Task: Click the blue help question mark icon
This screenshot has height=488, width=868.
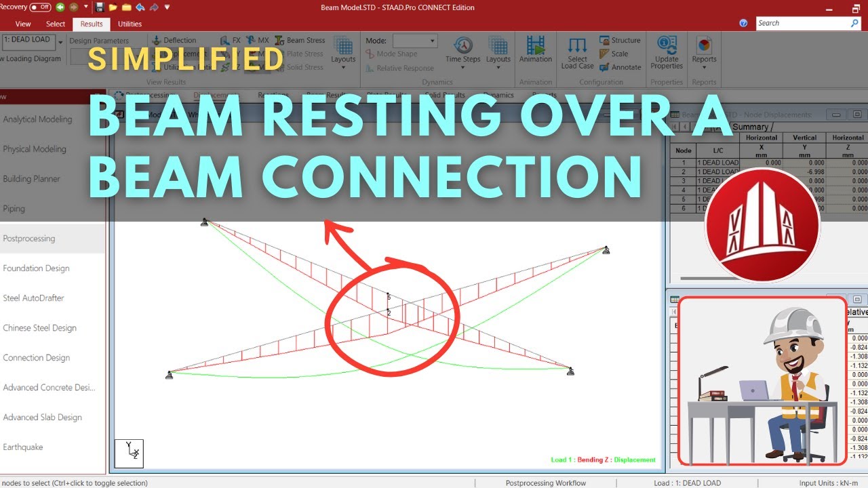Action: pos(744,23)
